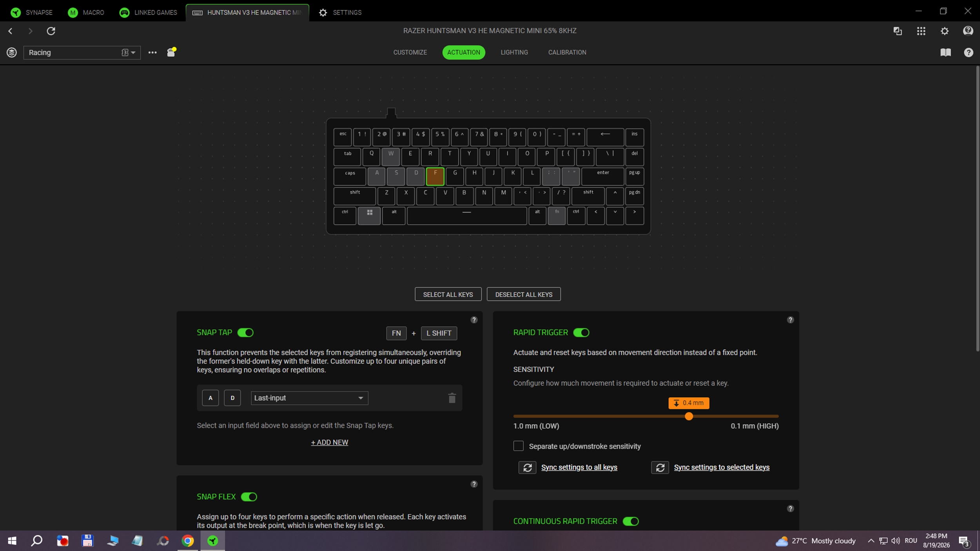Image resolution: width=980 pixels, height=551 pixels.
Task: Open the user guide book icon
Action: pos(945,53)
